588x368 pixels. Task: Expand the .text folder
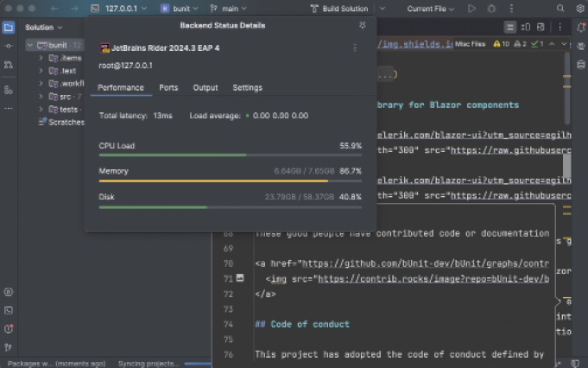41,71
